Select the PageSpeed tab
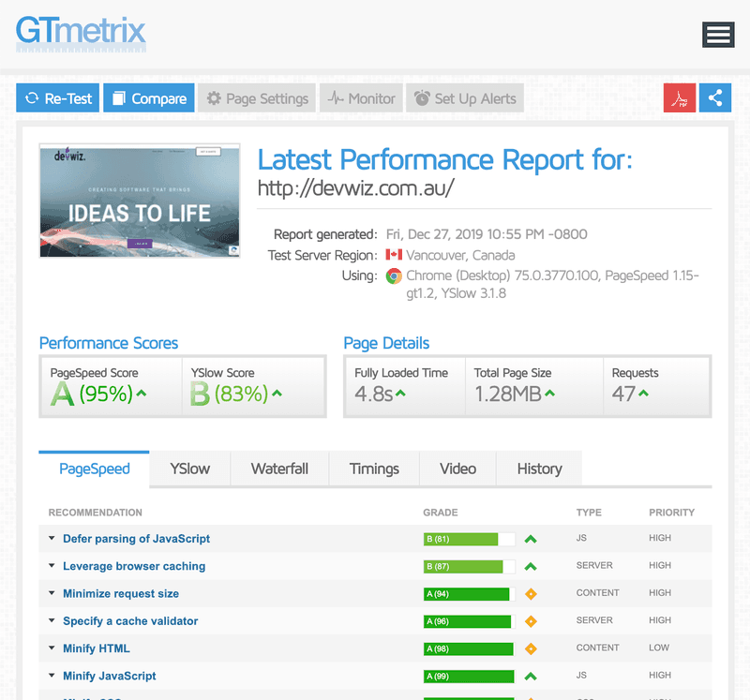750x700 pixels. pos(95,469)
